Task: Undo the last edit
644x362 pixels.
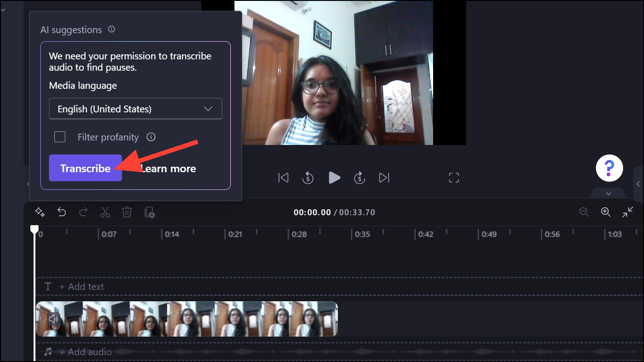Action: [62, 212]
